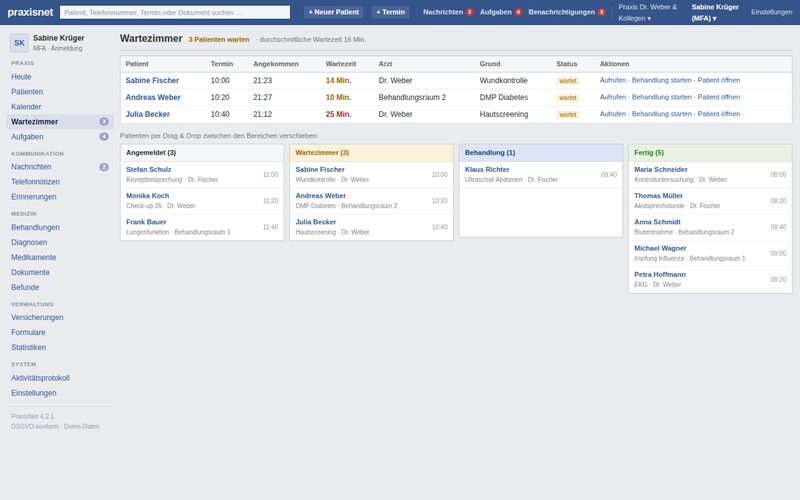This screenshot has width=800, height=500.
Task: Click Aufrufen for Julia Becker
Action: click(612, 114)
